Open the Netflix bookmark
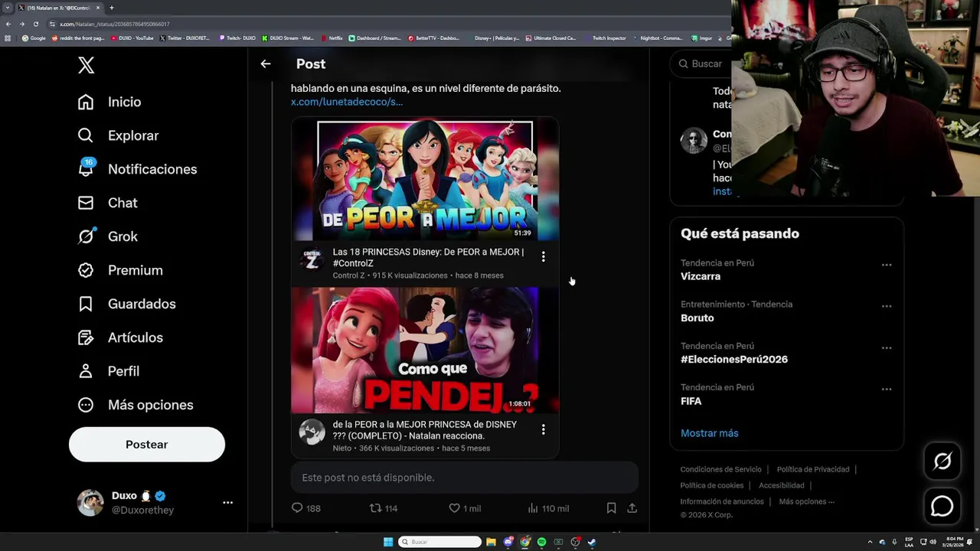The height and width of the screenshot is (551, 980). tap(332, 37)
